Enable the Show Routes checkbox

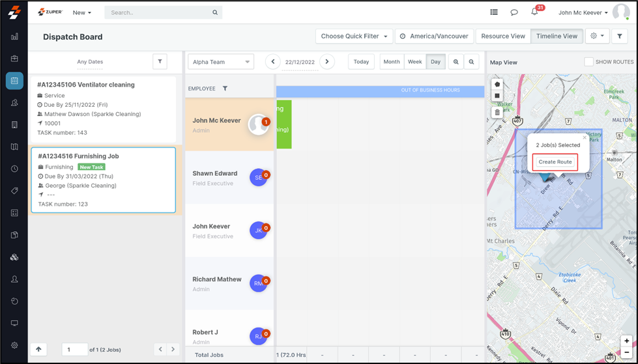click(588, 62)
